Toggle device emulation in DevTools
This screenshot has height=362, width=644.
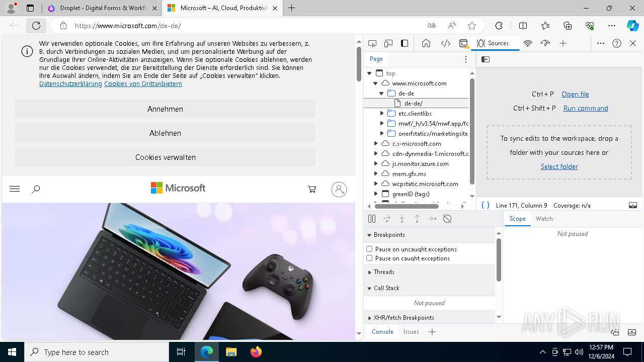(x=388, y=43)
